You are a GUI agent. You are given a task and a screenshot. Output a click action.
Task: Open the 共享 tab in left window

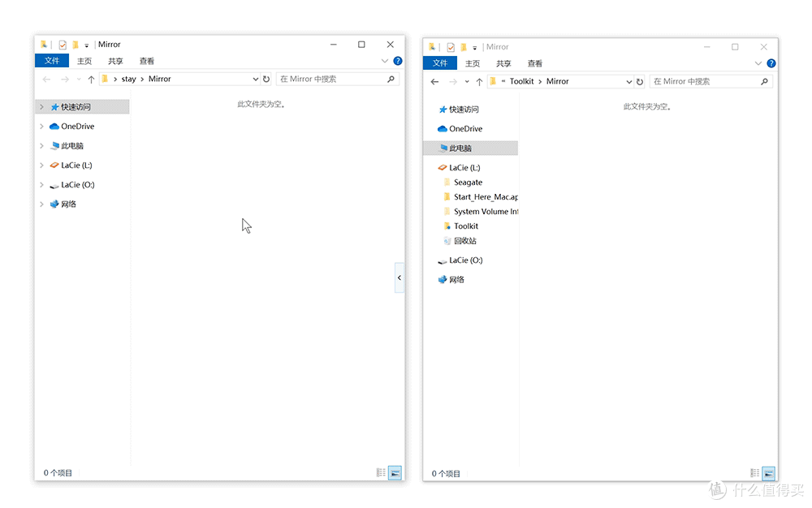click(115, 61)
